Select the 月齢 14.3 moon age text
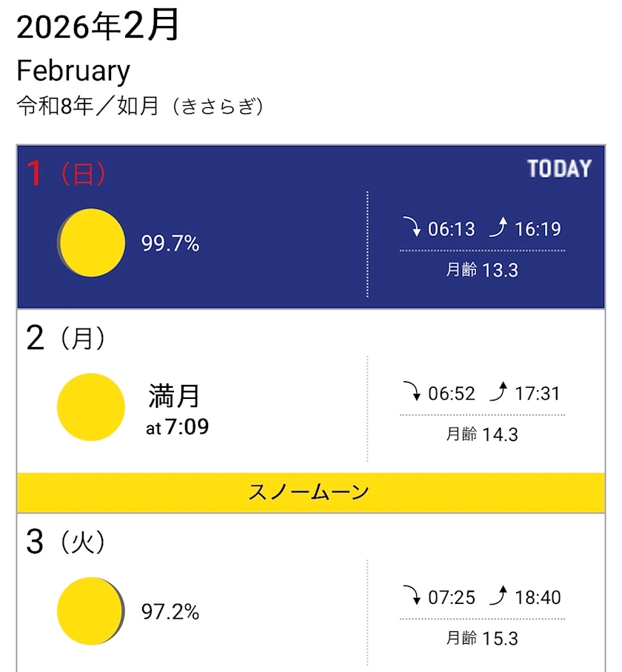 click(482, 434)
